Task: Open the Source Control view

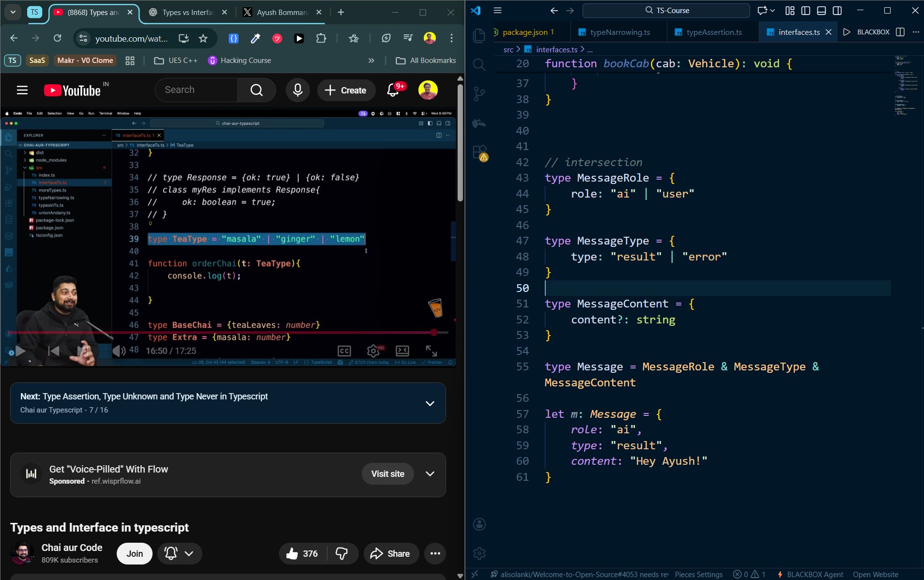Action: coord(478,93)
